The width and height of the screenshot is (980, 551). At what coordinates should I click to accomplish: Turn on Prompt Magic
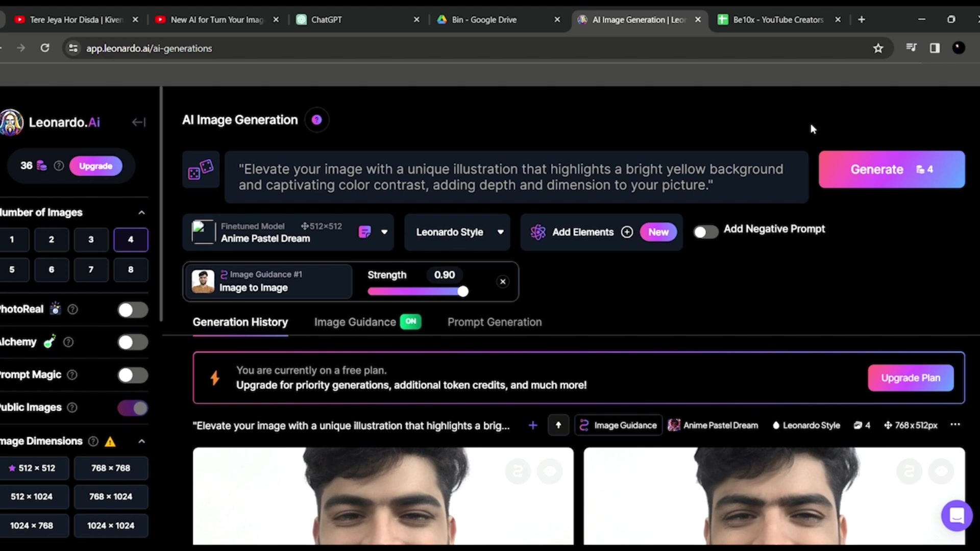133,375
